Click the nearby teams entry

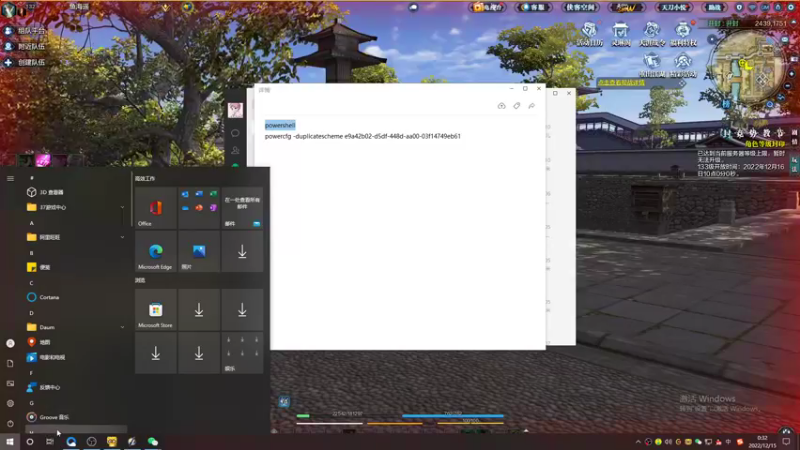[25, 46]
